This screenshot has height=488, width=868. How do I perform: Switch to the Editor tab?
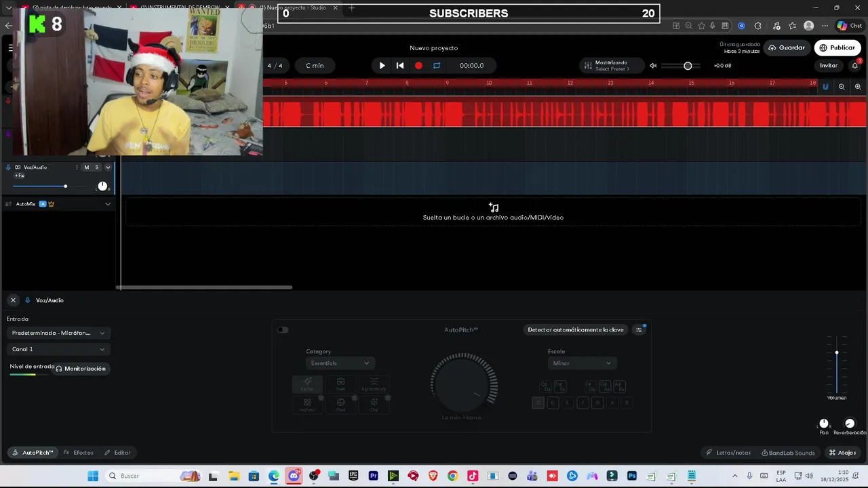(117, 453)
